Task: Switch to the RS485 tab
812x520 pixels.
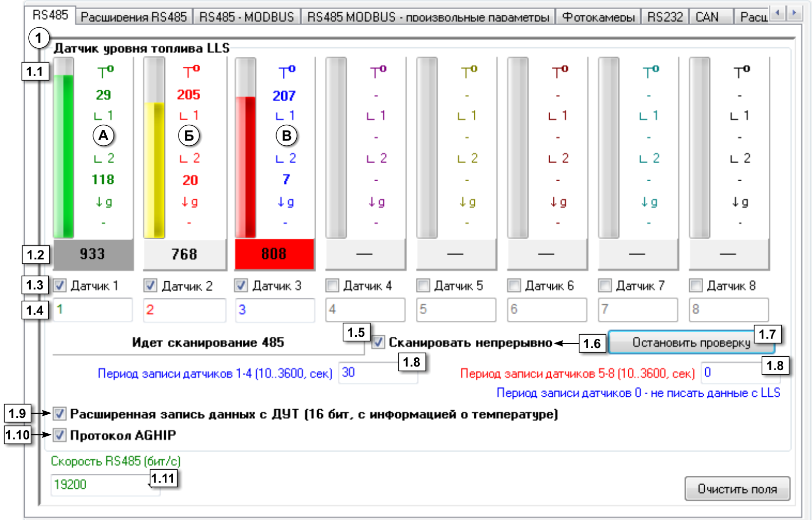Action: click(x=50, y=15)
